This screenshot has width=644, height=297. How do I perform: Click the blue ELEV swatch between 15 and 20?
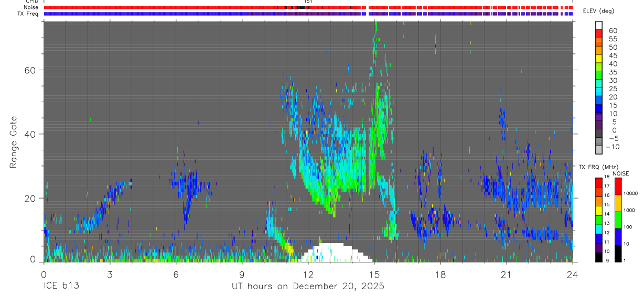point(599,100)
